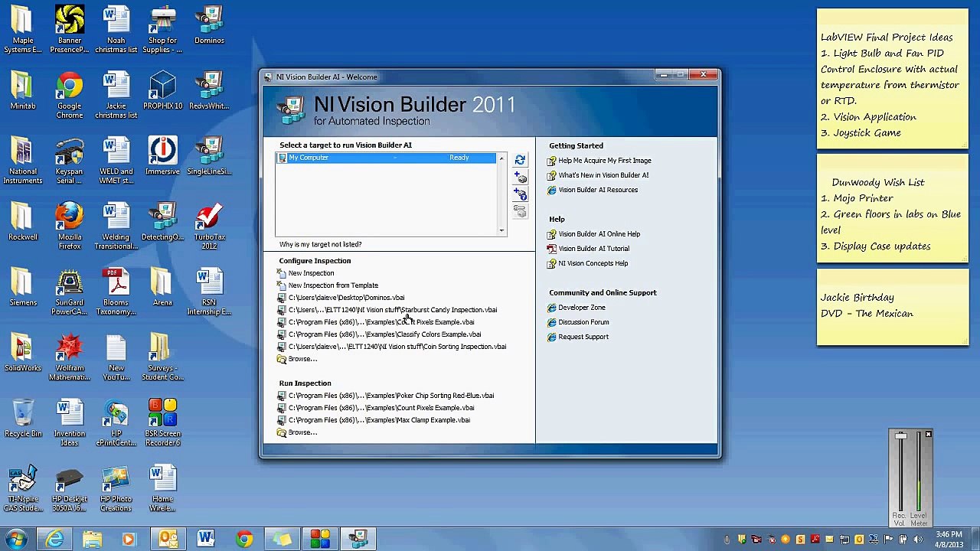Click 'Why is my target not listed?'
The image size is (980, 551).
tap(320, 244)
